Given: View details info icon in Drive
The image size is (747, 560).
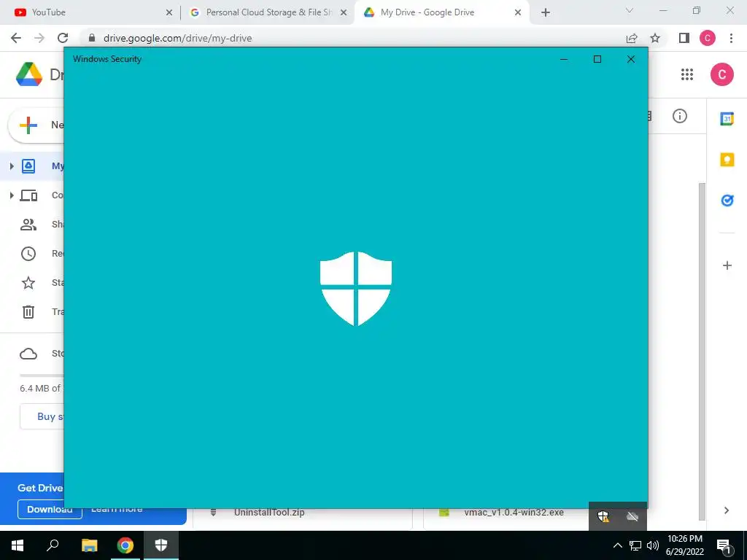Looking at the screenshot, I should pyautogui.click(x=680, y=116).
